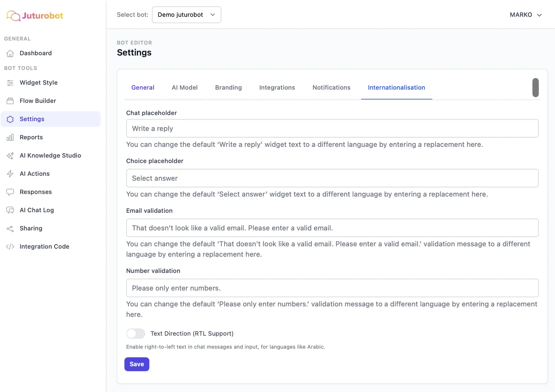Click the Flow Builder icon
Screen dimensions: 555x392
10,101
